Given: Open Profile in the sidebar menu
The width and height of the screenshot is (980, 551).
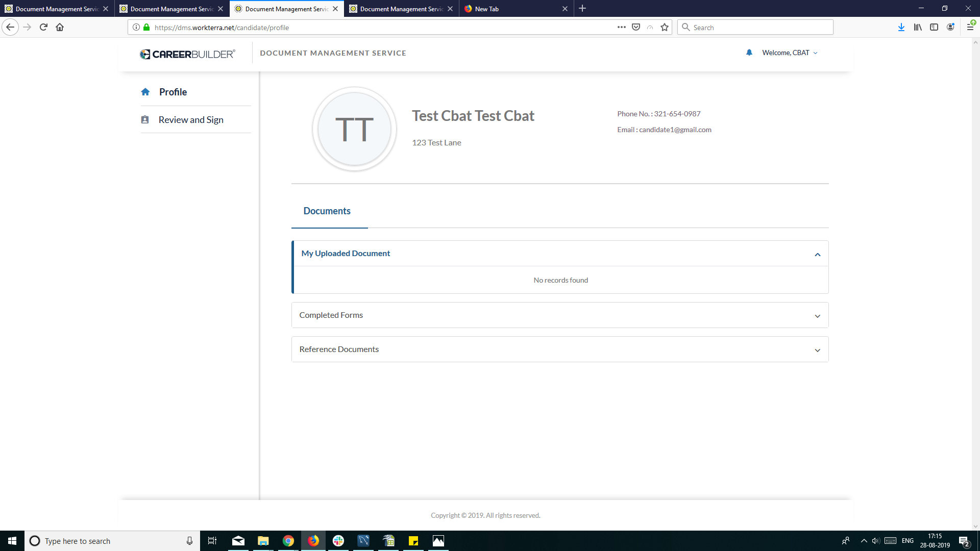Looking at the screenshot, I should pyautogui.click(x=173, y=92).
